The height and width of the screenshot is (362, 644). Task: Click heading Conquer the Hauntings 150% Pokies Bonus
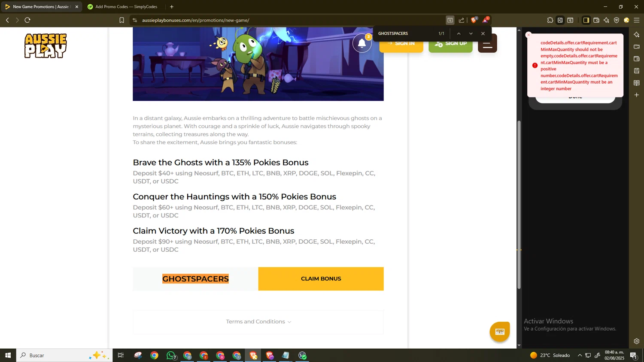pos(234,197)
